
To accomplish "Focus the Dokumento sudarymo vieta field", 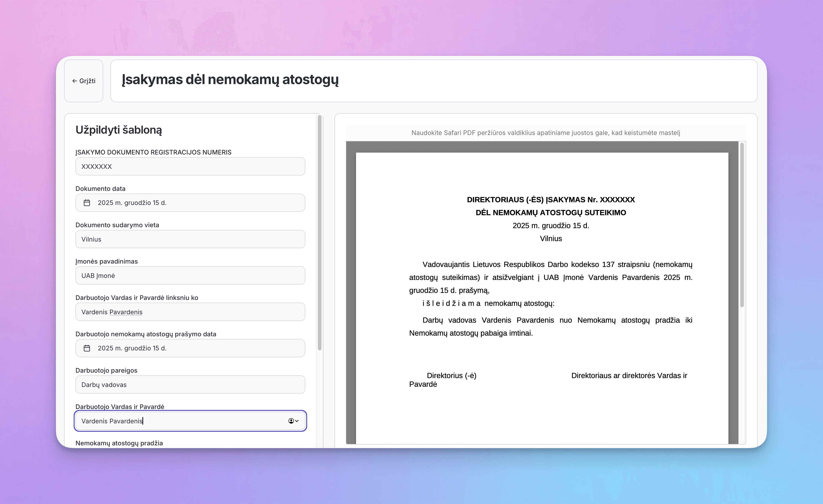I will coord(190,239).
